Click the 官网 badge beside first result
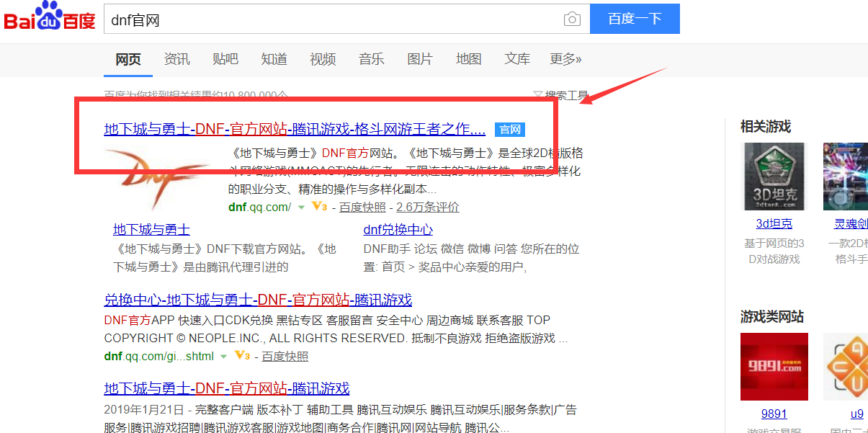 click(510, 130)
